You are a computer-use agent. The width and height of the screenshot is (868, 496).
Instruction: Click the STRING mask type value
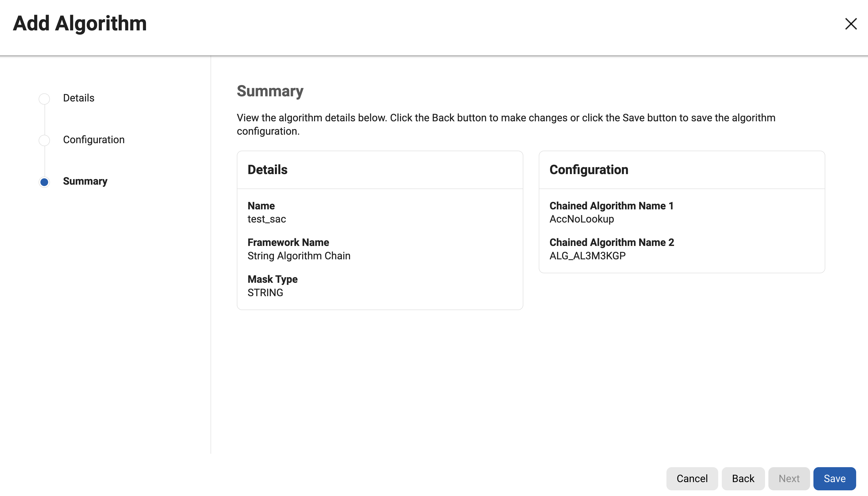[x=265, y=293]
